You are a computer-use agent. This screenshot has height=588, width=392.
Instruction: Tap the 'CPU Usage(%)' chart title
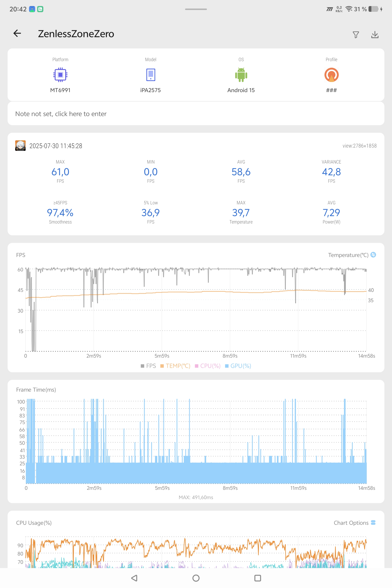pos(34,523)
